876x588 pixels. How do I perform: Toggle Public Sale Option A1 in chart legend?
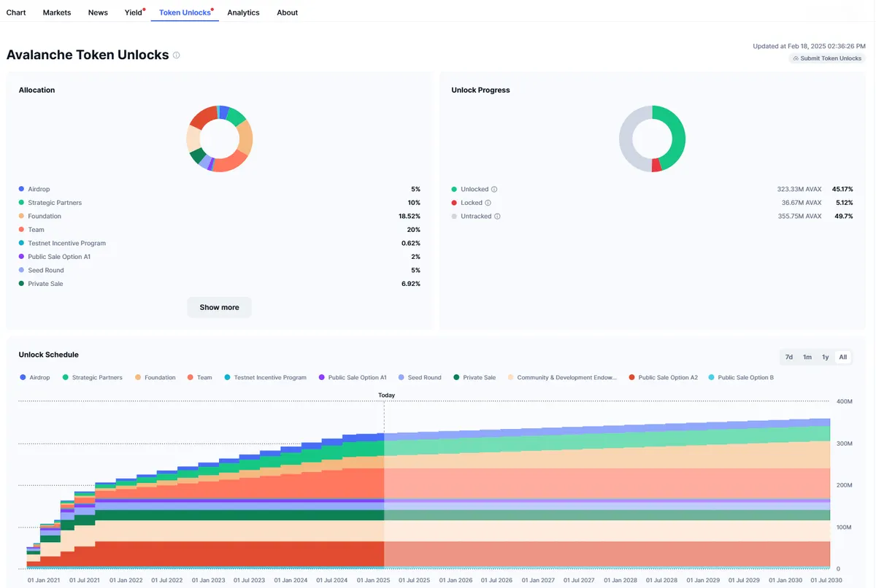(353, 378)
